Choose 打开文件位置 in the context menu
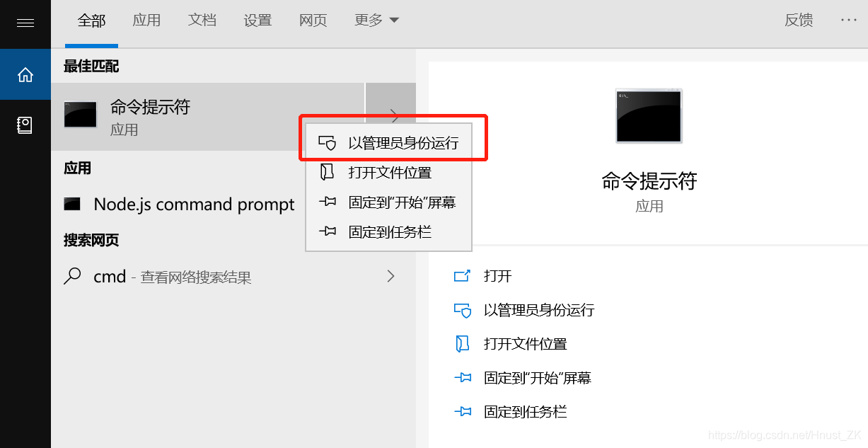 click(388, 173)
